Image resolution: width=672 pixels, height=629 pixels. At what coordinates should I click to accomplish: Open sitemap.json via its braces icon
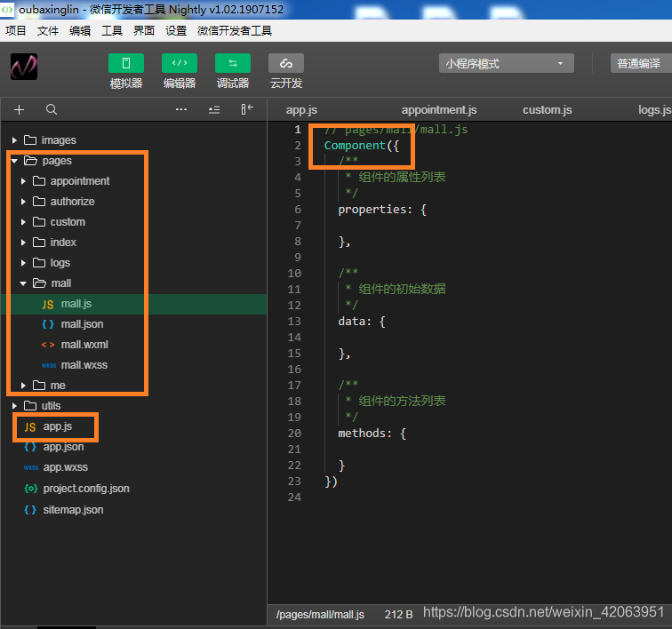click(30, 510)
